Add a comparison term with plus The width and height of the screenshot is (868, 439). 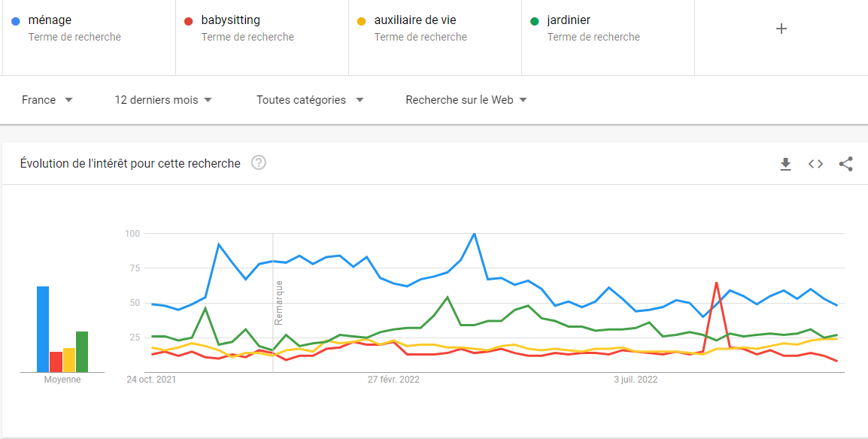coord(782,29)
